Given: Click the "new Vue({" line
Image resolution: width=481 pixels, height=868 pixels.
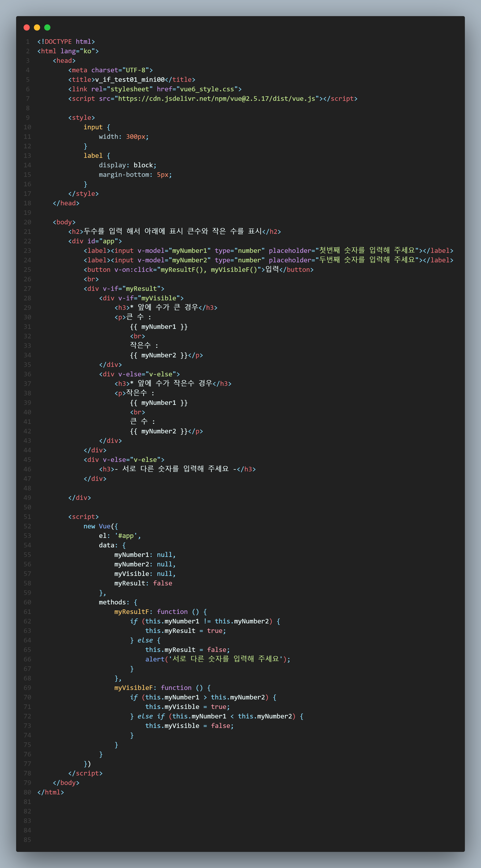Looking at the screenshot, I should pos(101,526).
